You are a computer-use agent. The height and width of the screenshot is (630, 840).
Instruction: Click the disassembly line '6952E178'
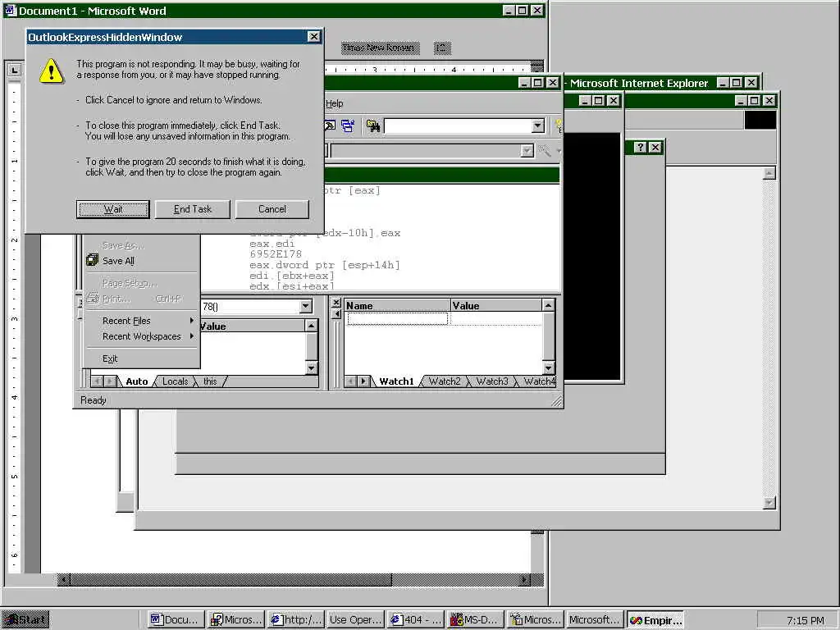pyautogui.click(x=276, y=254)
